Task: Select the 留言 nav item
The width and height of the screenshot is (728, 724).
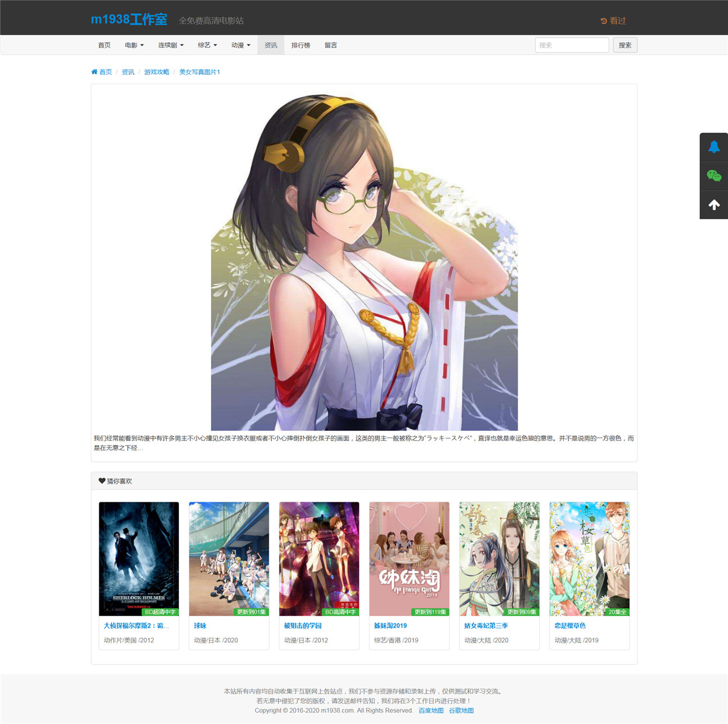Action: tap(330, 45)
